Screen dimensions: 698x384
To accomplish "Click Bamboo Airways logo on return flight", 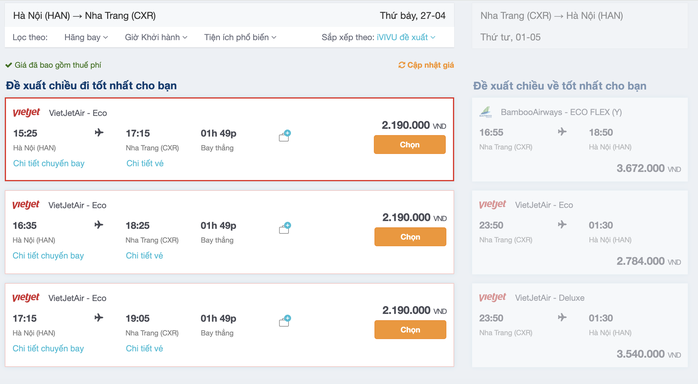I will [x=486, y=112].
